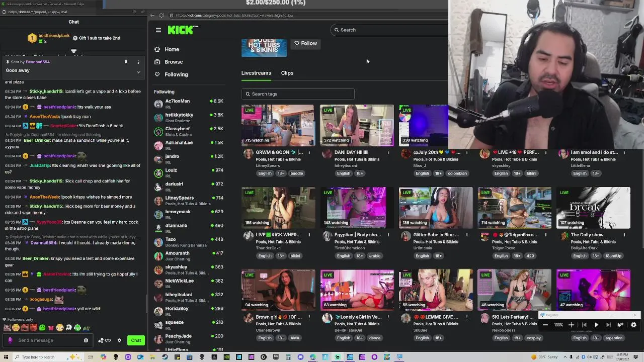Open Ac7ionMan channel from Following list
This screenshot has width=644, height=362.
click(189, 104)
